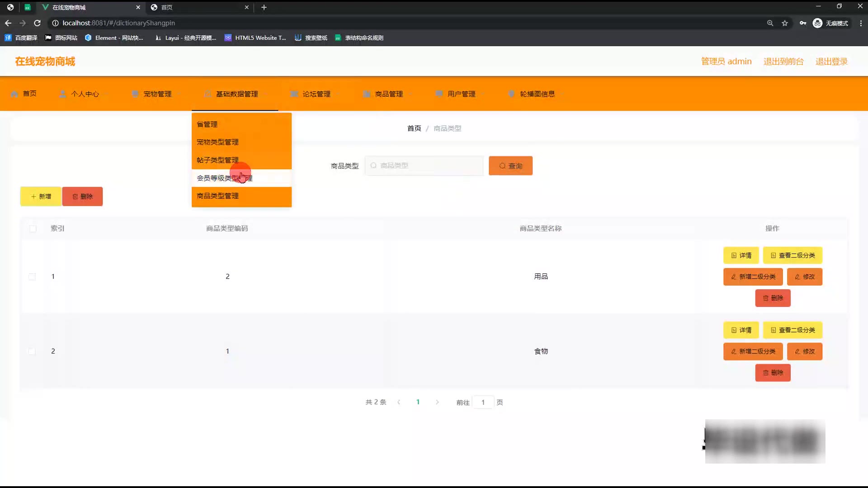Expand the 商品管理 dropdown menu

[389, 94]
